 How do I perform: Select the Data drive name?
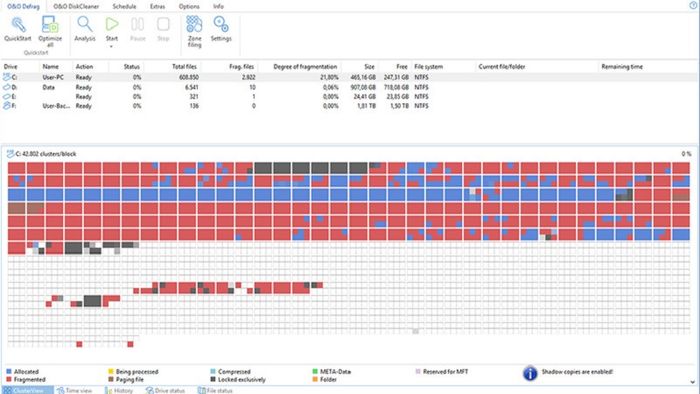tap(49, 87)
